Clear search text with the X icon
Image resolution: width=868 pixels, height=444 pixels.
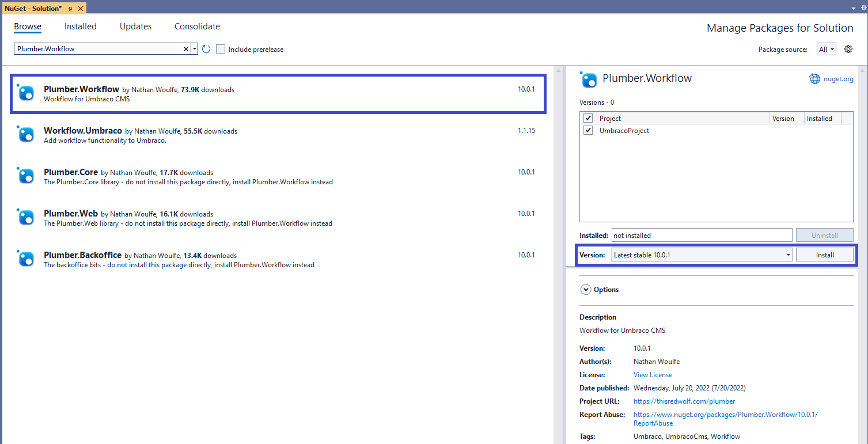pos(186,49)
